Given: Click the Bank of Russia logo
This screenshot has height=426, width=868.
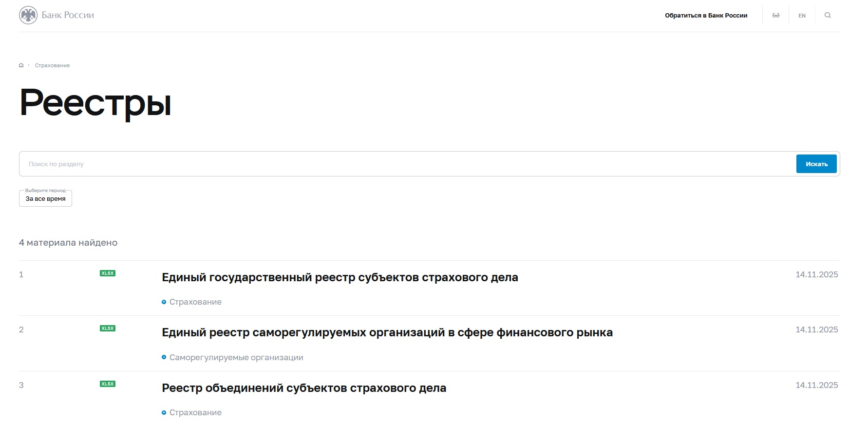Looking at the screenshot, I should (x=56, y=15).
